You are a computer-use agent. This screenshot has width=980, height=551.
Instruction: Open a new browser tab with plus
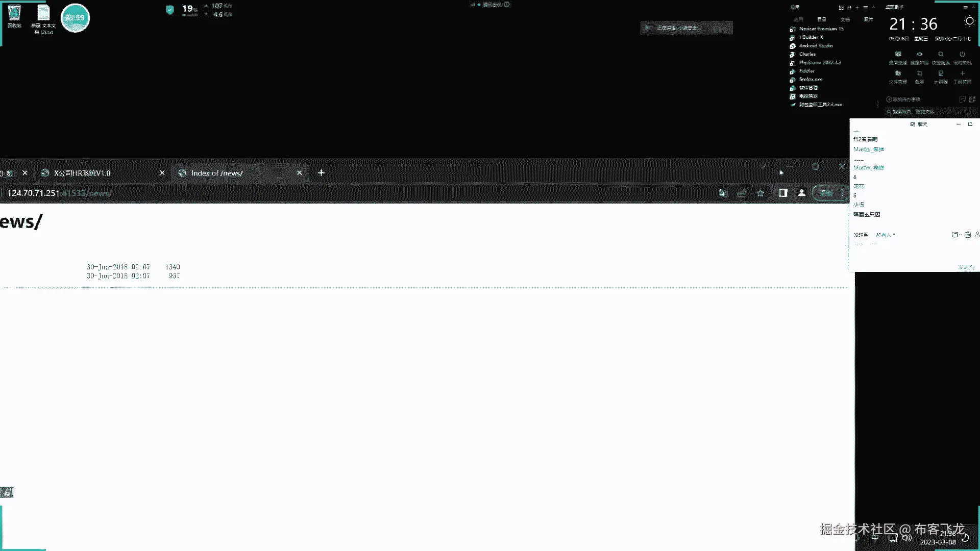pyautogui.click(x=321, y=173)
